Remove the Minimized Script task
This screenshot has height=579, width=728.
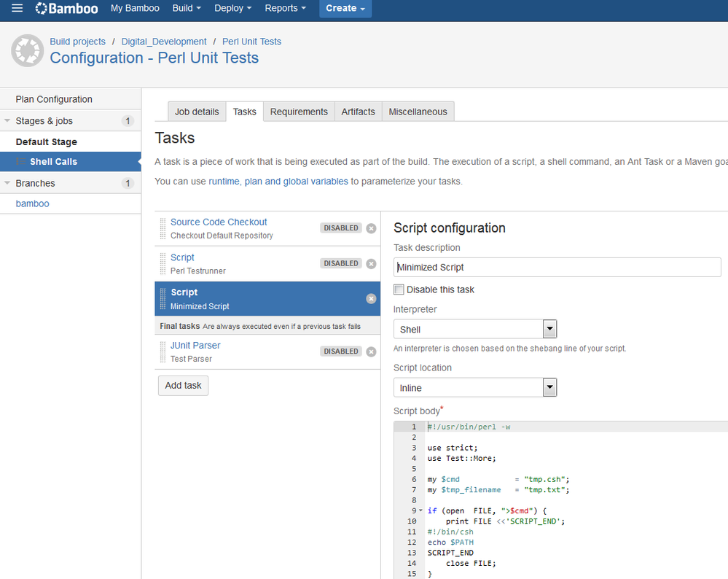point(371,299)
